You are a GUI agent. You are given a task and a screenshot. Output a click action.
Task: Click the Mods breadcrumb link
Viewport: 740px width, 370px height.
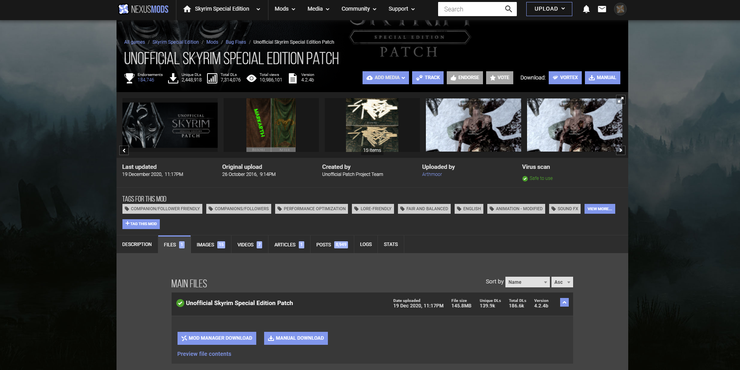[x=212, y=42]
